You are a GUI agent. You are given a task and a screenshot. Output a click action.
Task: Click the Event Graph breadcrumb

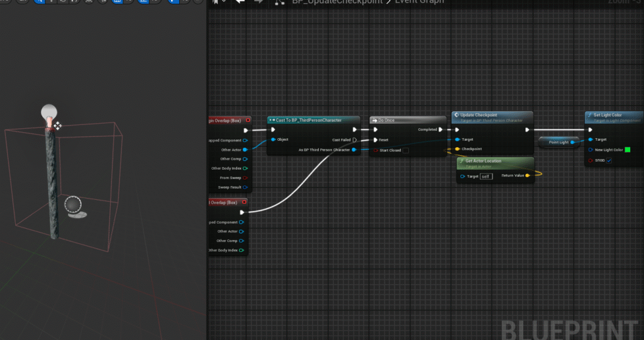tap(419, 2)
